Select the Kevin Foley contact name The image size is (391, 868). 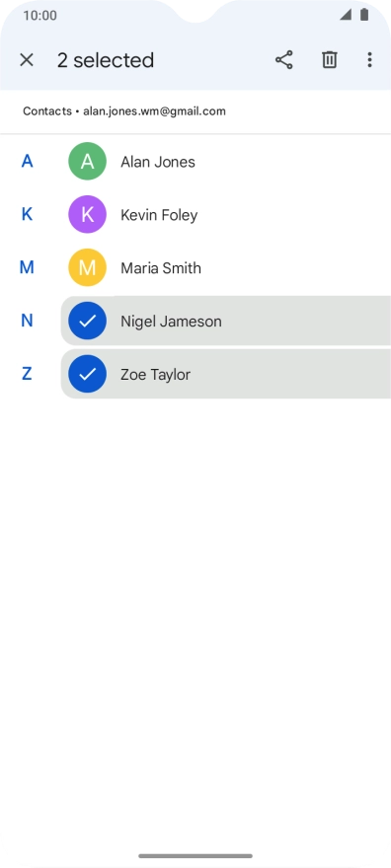[159, 215]
